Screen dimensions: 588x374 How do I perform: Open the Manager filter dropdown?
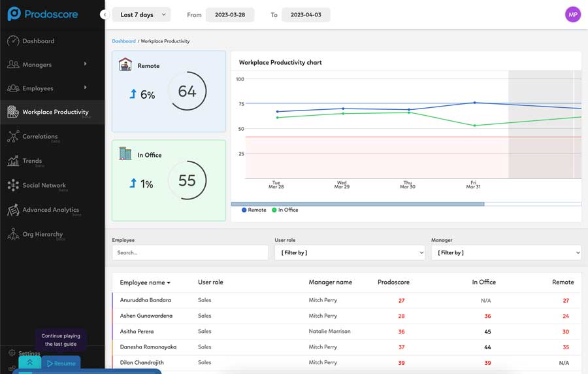[506, 252]
